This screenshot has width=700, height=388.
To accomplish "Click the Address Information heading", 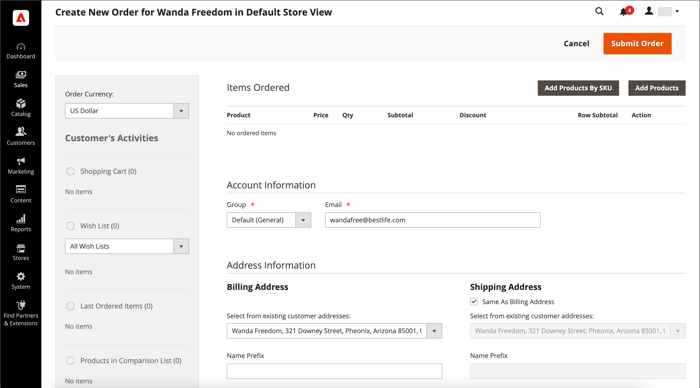I will pyautogui.click(x=271, y=265).
